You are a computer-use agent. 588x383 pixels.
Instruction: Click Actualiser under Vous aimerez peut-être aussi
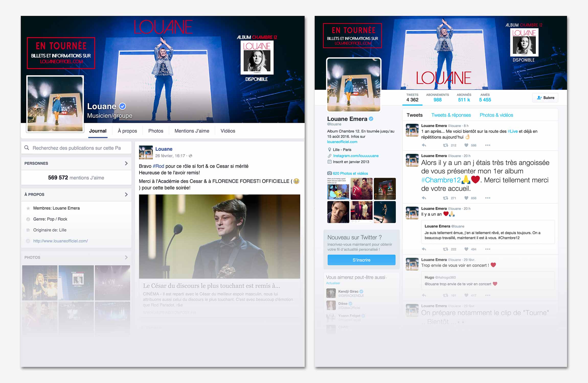pyautogui.click(x=333, y=283)
